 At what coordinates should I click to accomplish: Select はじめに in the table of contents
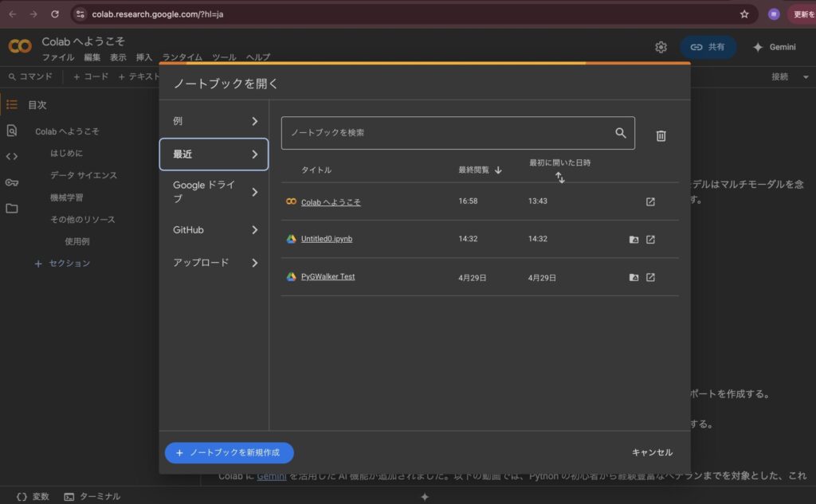point(66,153)
